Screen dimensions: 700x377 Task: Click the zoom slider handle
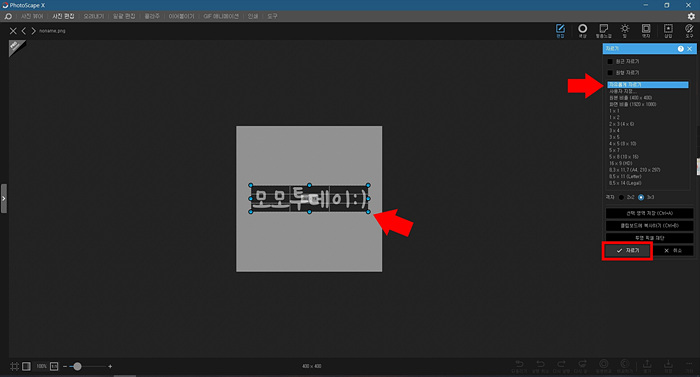(77, 366)
